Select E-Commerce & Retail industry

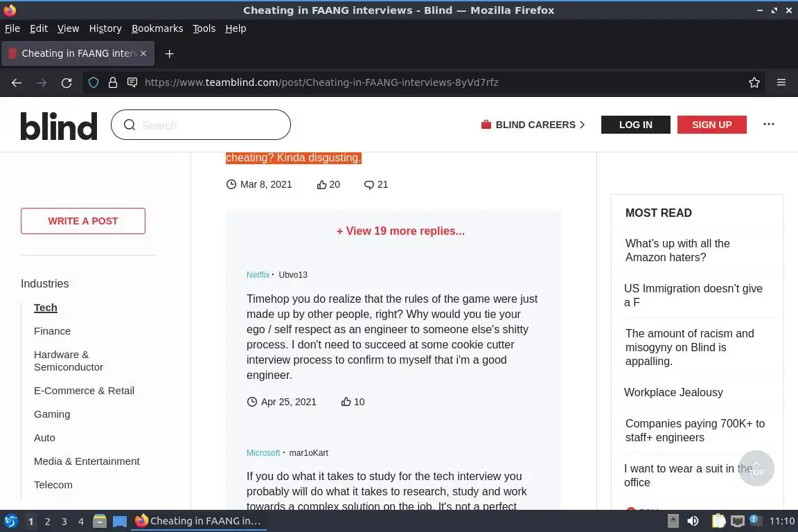(84, 391)
